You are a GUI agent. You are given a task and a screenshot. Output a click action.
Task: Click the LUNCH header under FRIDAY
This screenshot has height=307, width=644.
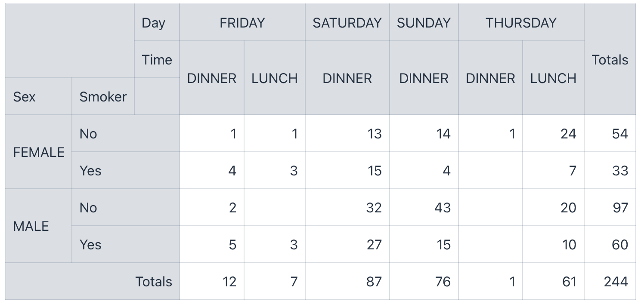pyautogui.click(x=275, y=78)
